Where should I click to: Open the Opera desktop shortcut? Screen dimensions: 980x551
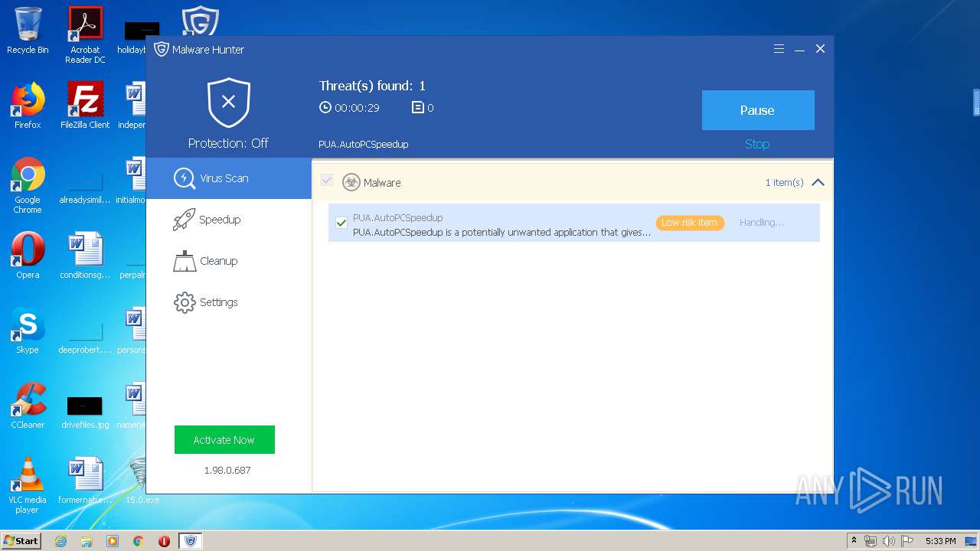click(28, 256)
